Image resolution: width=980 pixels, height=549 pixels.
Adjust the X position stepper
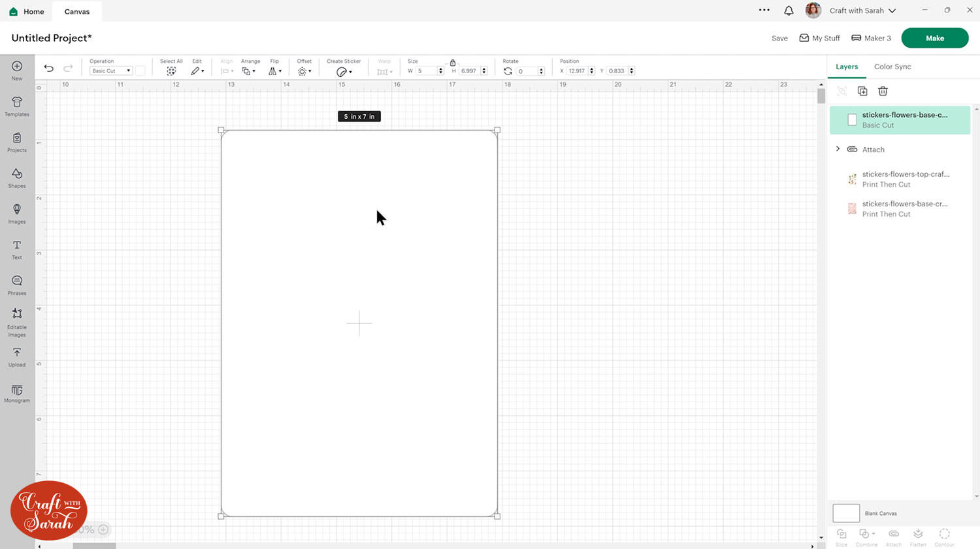coord(592,71)
